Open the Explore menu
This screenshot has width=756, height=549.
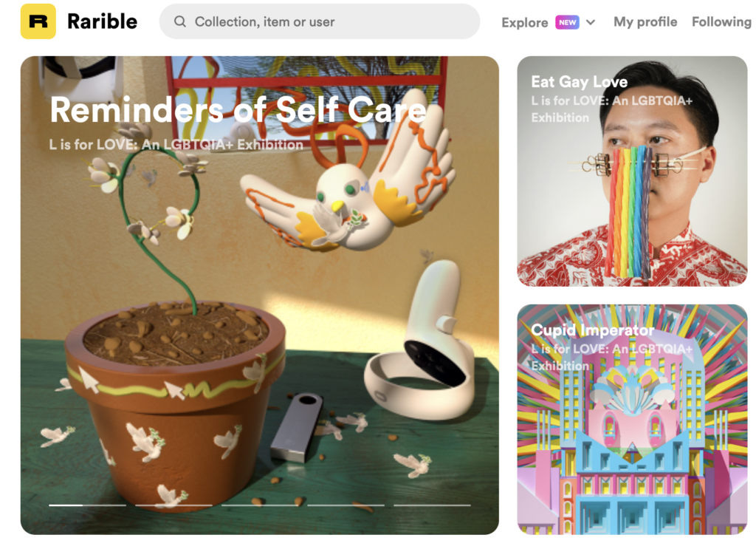click(525, 22)
